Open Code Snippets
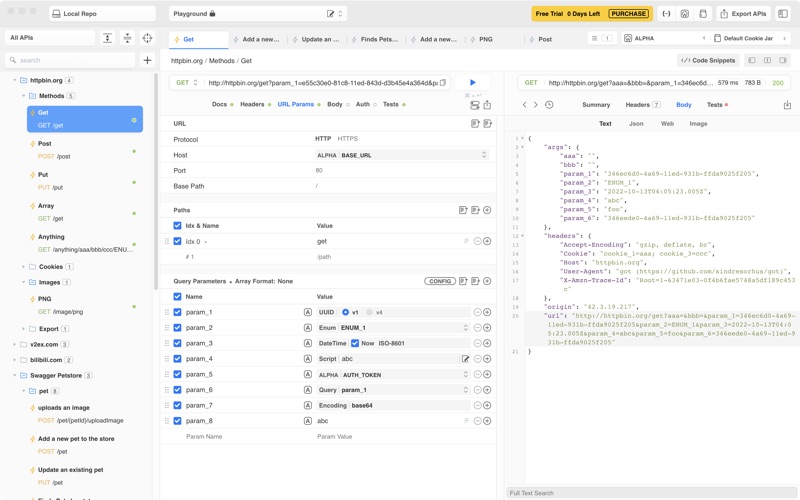Screen dimensions: 800x500 (x=708, y=60)
